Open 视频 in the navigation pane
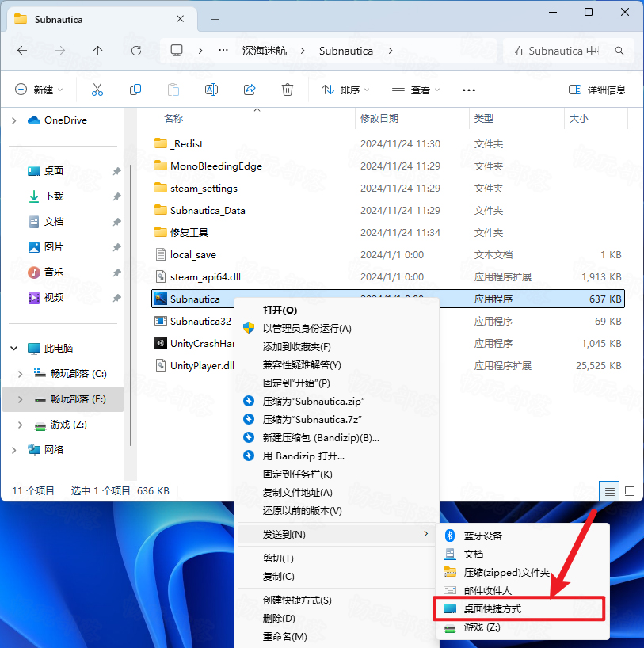 (x=54, y=298)
